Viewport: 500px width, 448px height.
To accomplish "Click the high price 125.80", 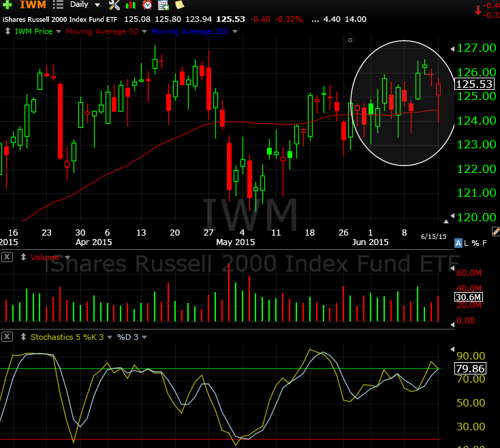I will point(168,19).
